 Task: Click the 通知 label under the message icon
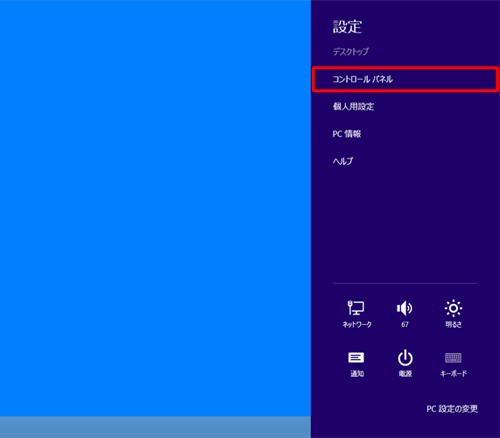point(357,374)
